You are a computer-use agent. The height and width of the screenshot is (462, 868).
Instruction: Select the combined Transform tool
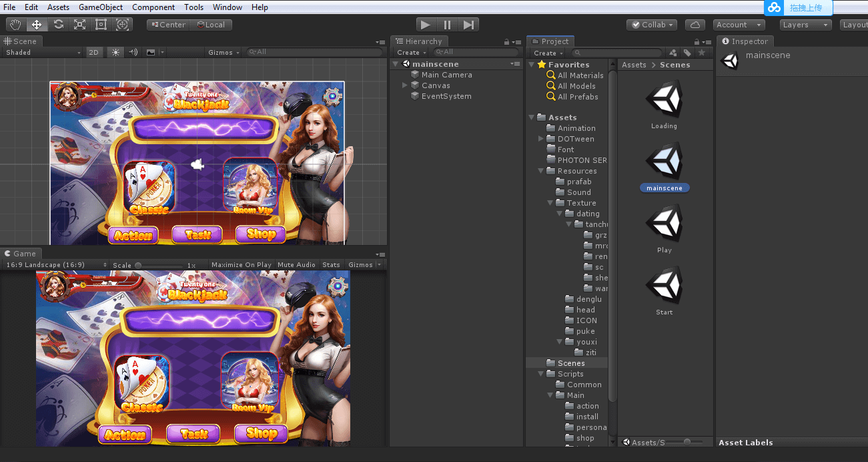123,25
